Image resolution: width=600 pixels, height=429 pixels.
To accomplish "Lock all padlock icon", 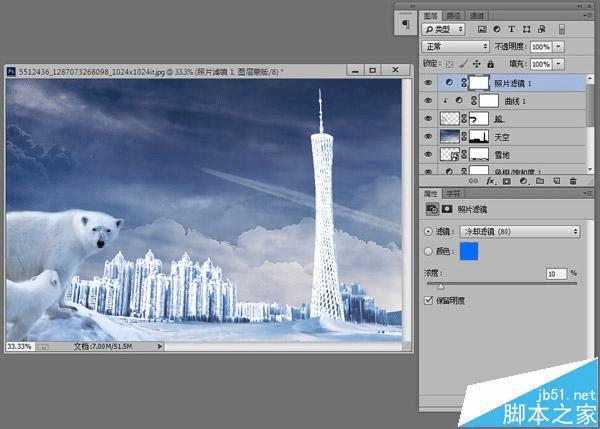I will tap(490, 64).
